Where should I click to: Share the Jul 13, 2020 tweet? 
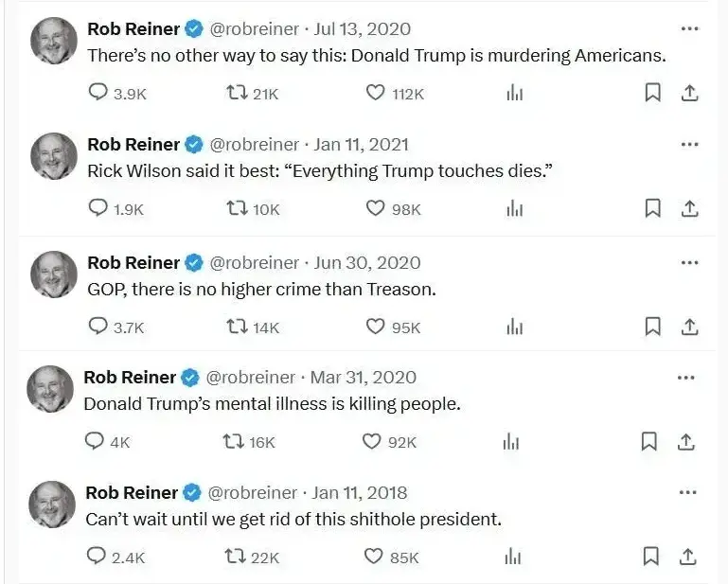coord(690,93)
